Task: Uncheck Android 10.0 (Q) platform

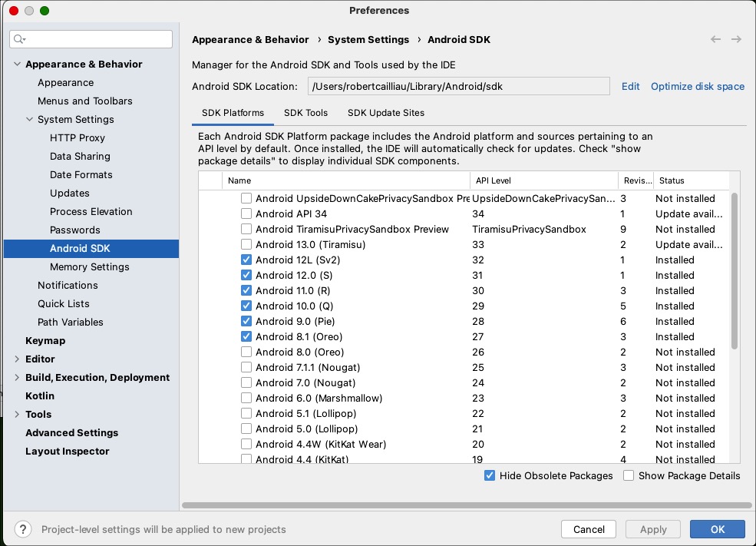Action: click(x=246, y=306)
